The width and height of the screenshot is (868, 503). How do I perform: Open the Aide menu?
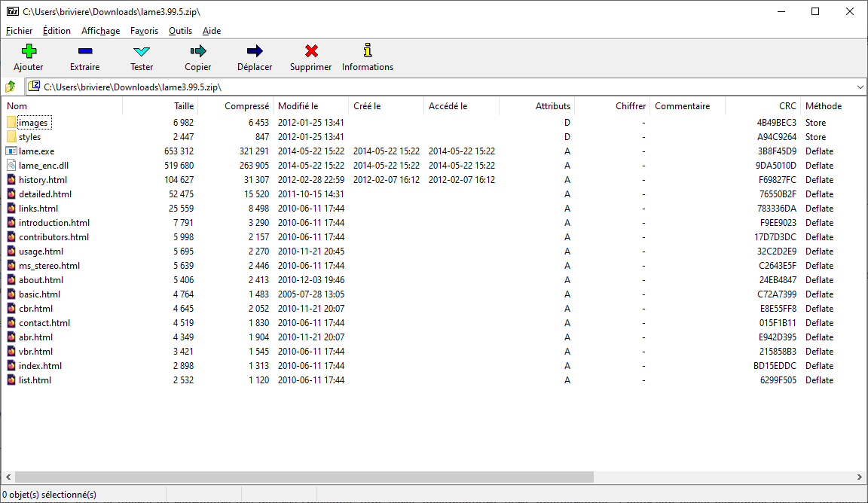[212, 31]
